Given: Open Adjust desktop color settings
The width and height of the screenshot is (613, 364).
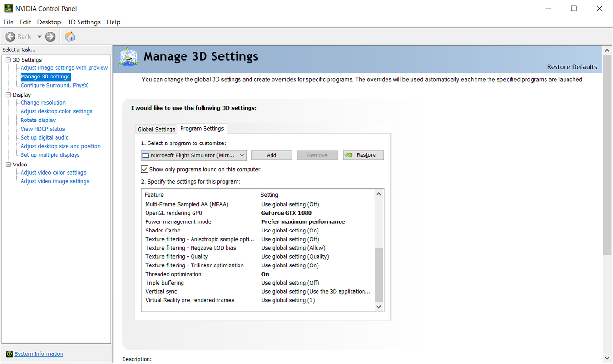Looking at the screenshot, I should point(57,111).
